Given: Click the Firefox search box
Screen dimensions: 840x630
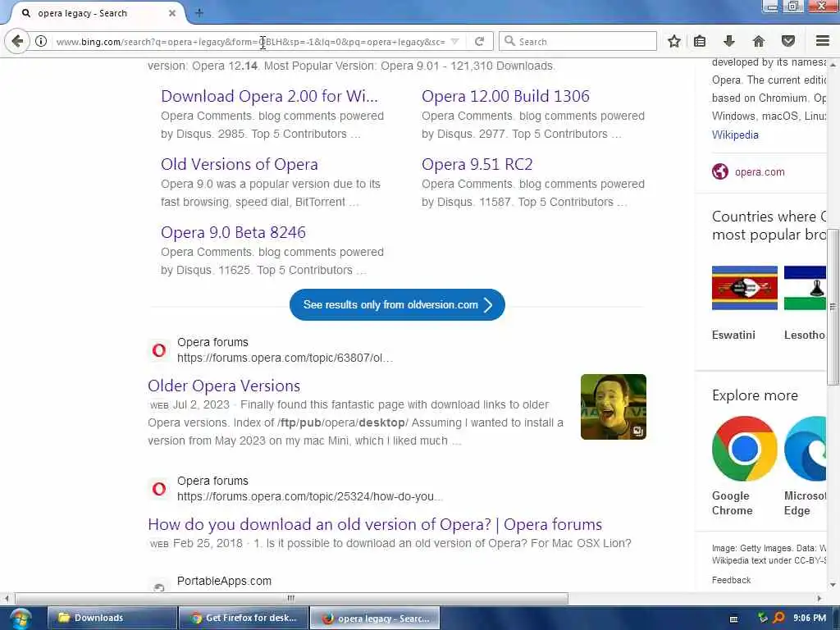Looking at the screenshot, I should [577, 41].
